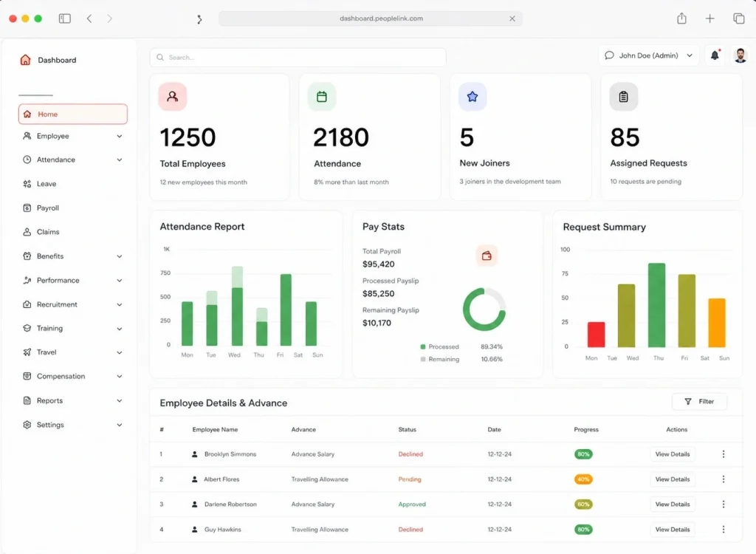Click the Pending status for Albert Flores

point(410,479)
